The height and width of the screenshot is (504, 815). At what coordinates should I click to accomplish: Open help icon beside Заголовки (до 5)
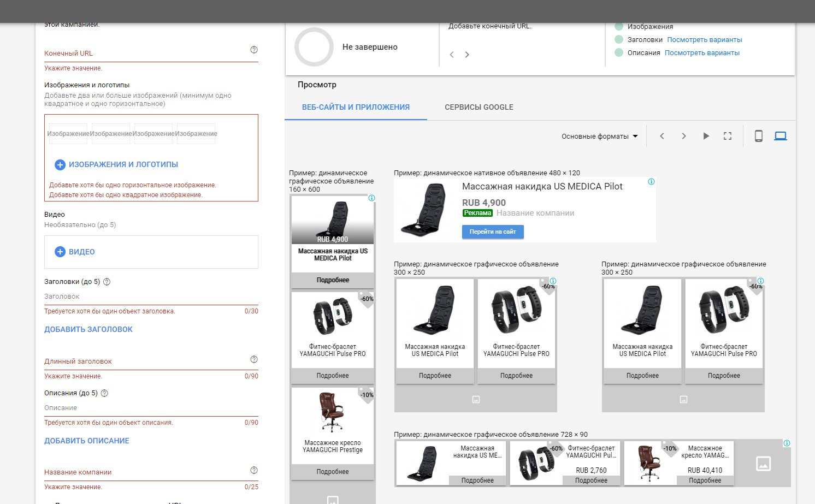click(x=107, y=282)
